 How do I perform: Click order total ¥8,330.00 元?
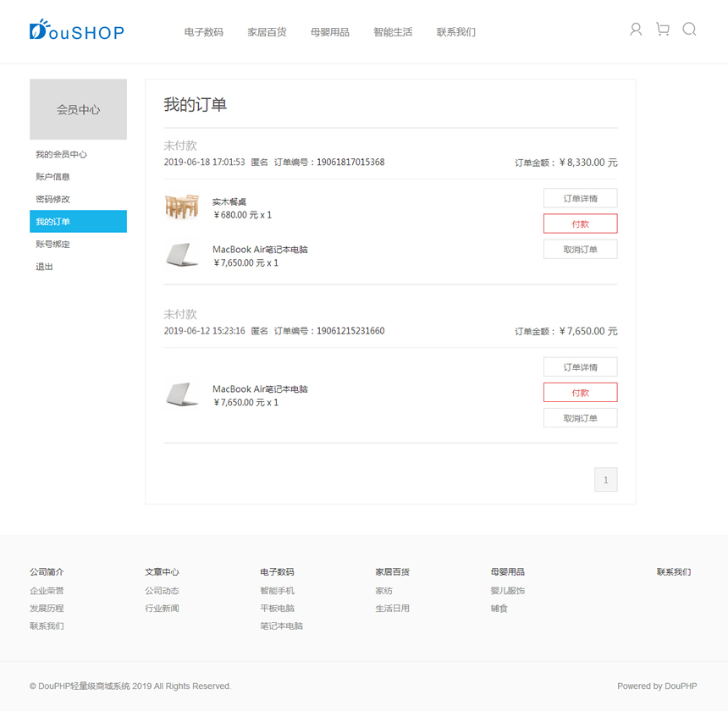coord(588,163)
